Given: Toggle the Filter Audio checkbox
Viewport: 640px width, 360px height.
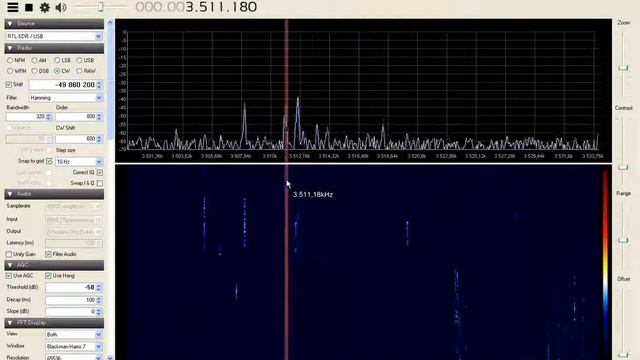Looking at the screenshot, I should tap(48, 254).
